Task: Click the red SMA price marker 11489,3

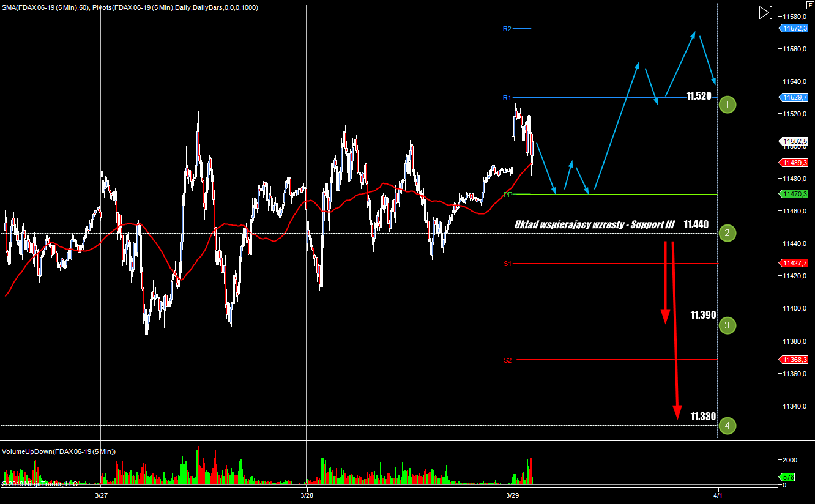Action: click(794, 163)
